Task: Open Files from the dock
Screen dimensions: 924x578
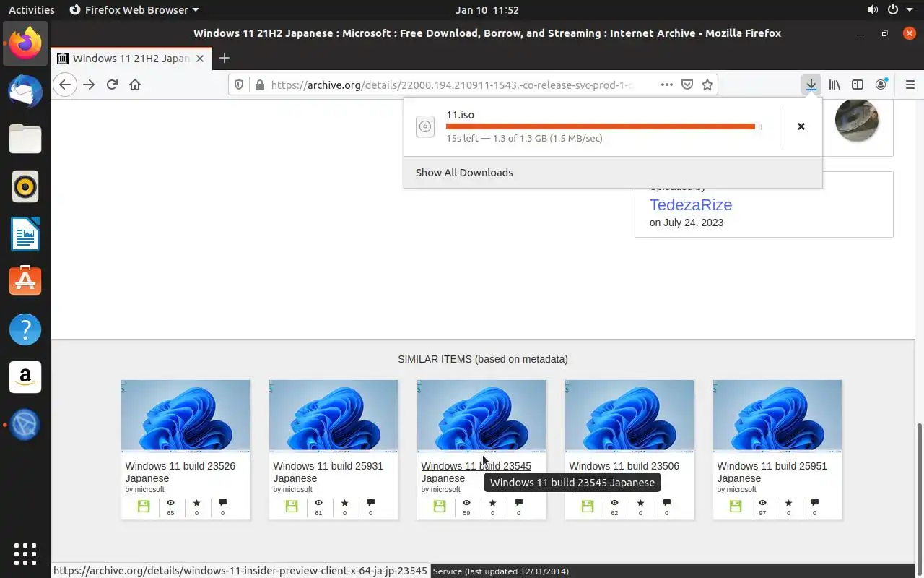Action: point(25,139)
